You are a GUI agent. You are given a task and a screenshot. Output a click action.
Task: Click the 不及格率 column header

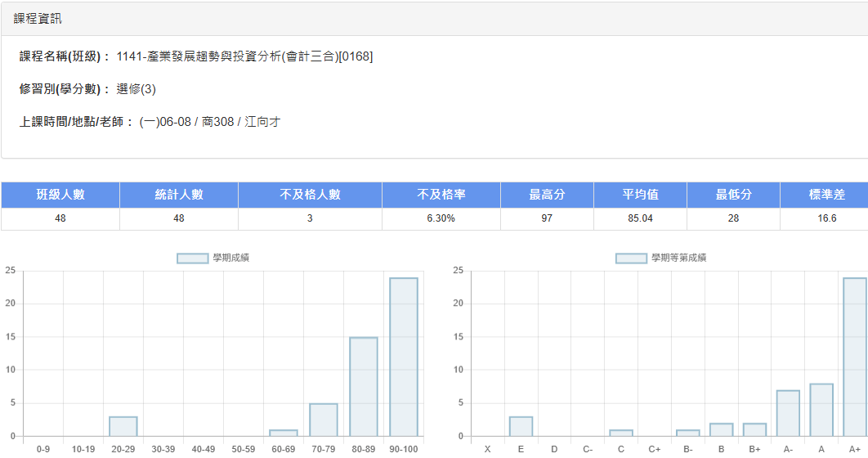tap(441, 195)
